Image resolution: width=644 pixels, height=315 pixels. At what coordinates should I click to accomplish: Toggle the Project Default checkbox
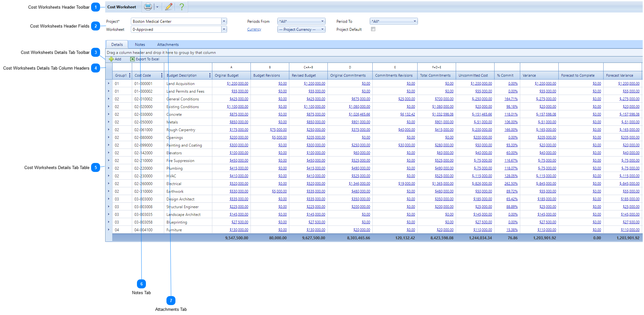(373, 29)
